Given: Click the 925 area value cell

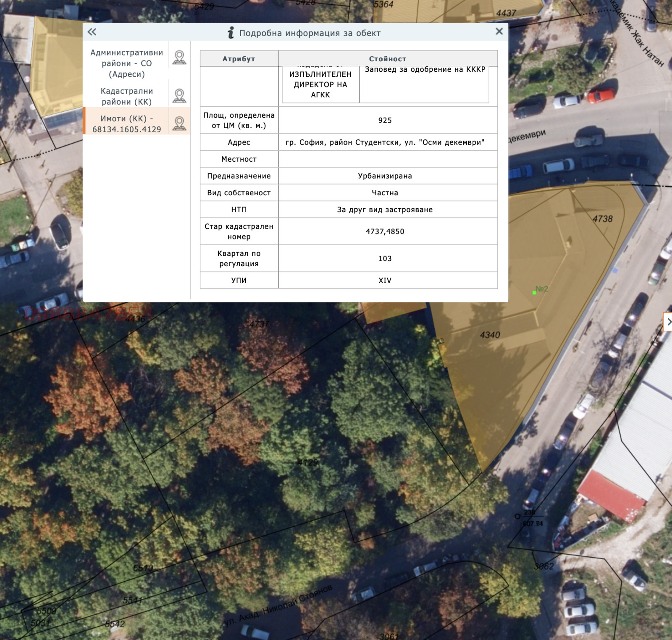Looking at the screenshot, I should pos(385,120).
